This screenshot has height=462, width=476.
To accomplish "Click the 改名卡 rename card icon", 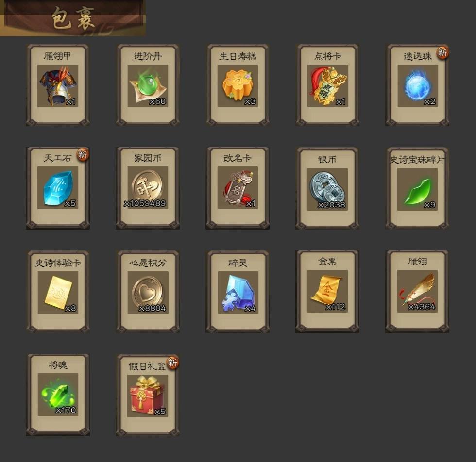I will click(x=238, y=188).
